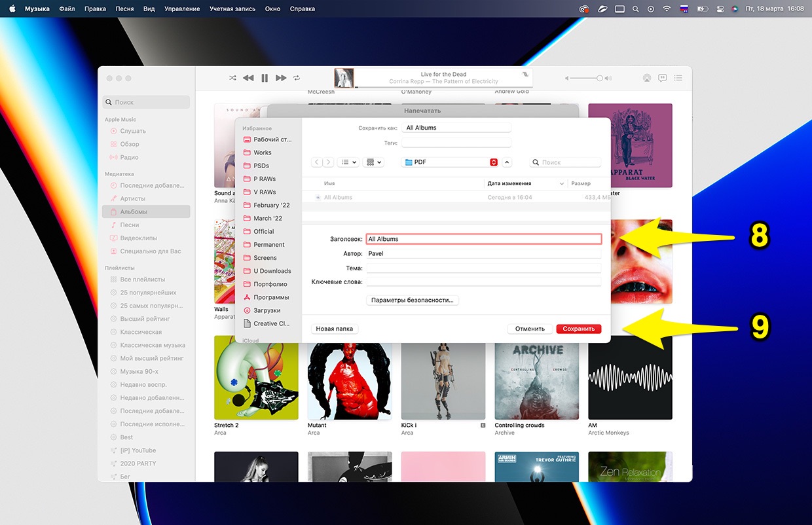Click the save dialog search field
The height and width of the screenshot is (525, 812).
pos(565,162)
